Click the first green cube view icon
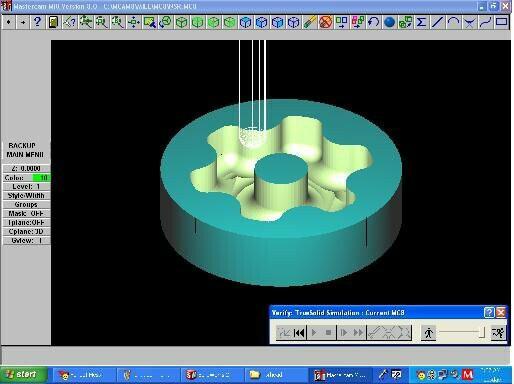This screenshot has height=384, width=514. pos(181,22)
